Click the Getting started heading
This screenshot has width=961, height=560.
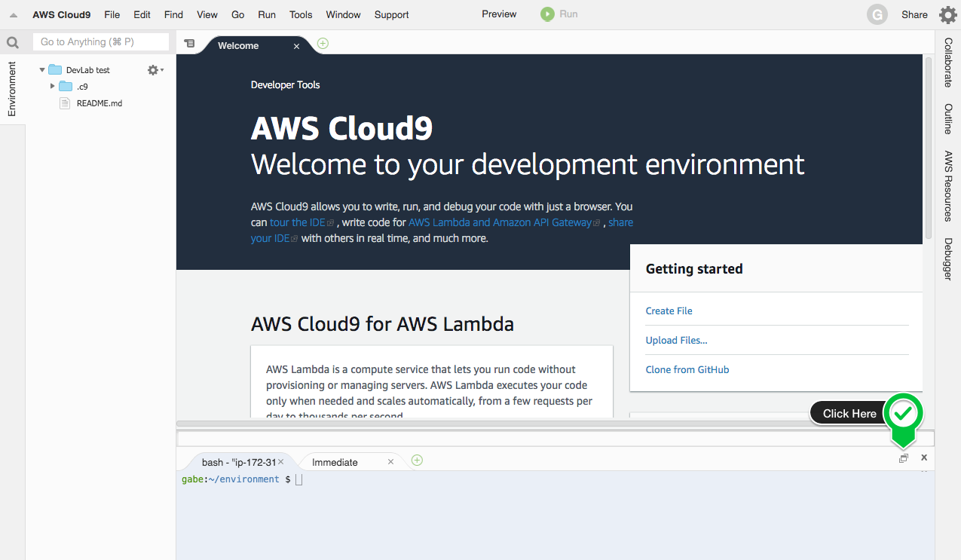(694, 269)
